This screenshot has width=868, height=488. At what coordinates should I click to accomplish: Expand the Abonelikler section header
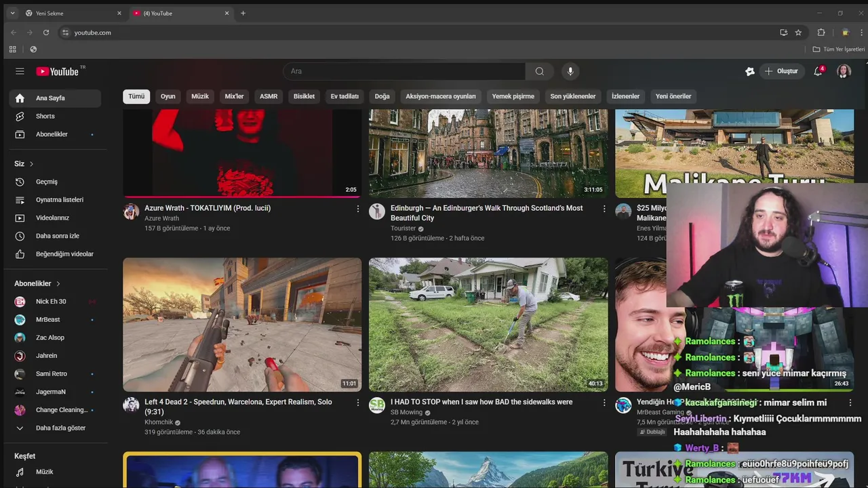(38, 283)
